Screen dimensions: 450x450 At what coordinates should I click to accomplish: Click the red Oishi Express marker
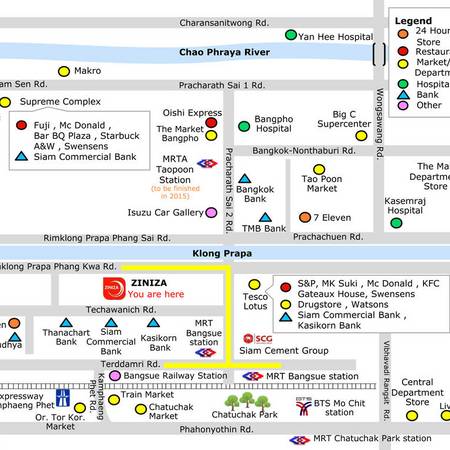point(211,123)
